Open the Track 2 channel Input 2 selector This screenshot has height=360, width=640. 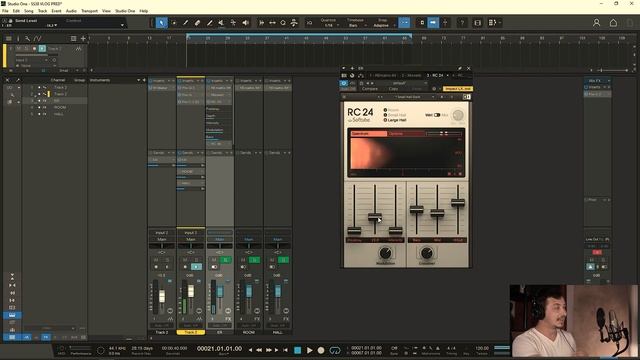162,233
